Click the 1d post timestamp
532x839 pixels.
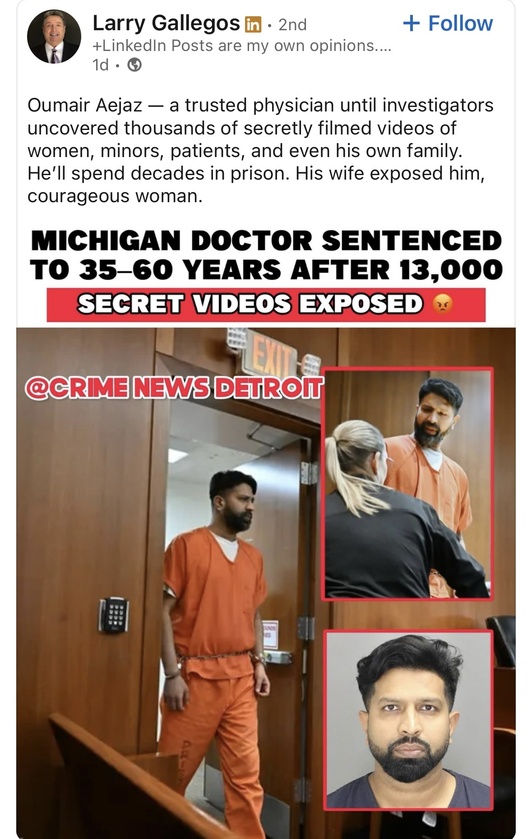100,65
